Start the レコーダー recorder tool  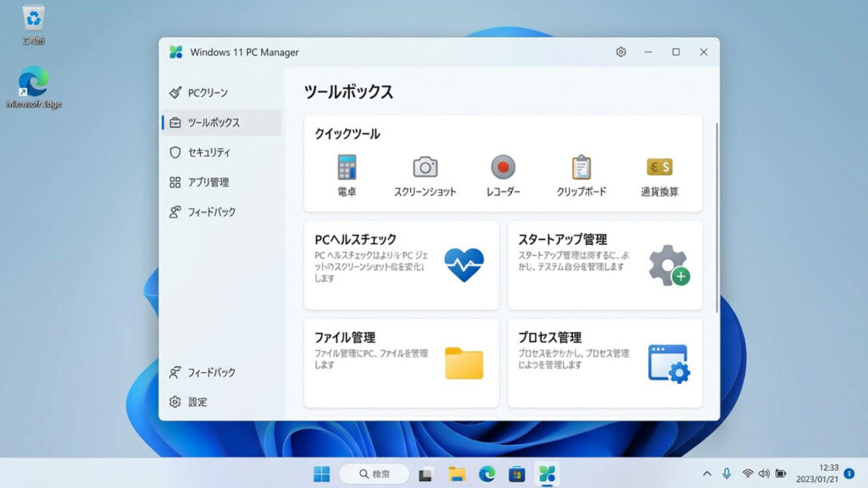[x=504, y=175]
